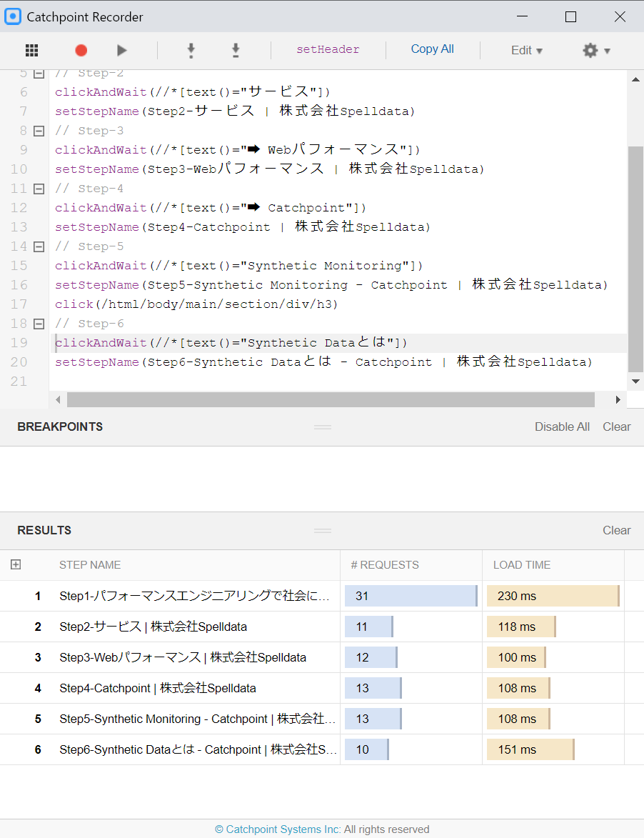Click line number 21 in gutter
644x838 pixels.
pyautogui.click(x=19, y=381)
